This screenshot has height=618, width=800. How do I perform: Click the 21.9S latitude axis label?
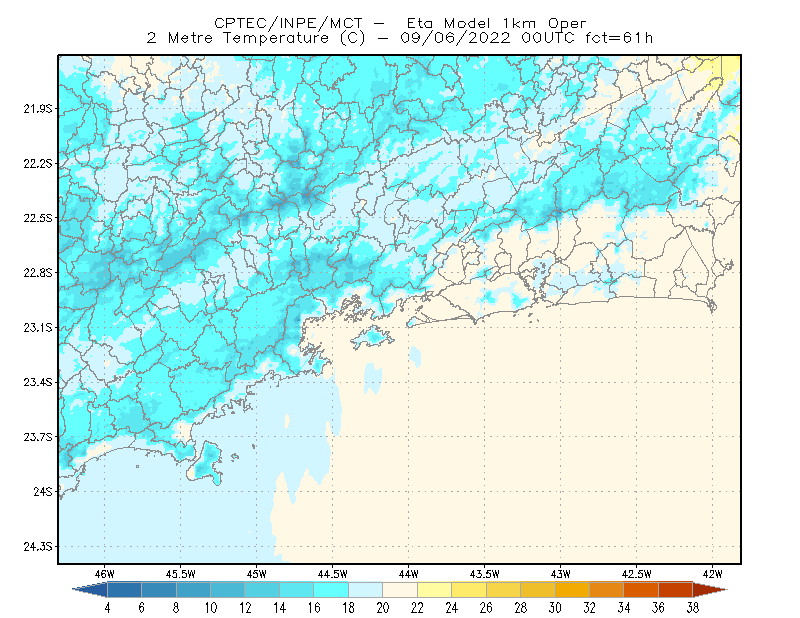[x=38, y=109]
